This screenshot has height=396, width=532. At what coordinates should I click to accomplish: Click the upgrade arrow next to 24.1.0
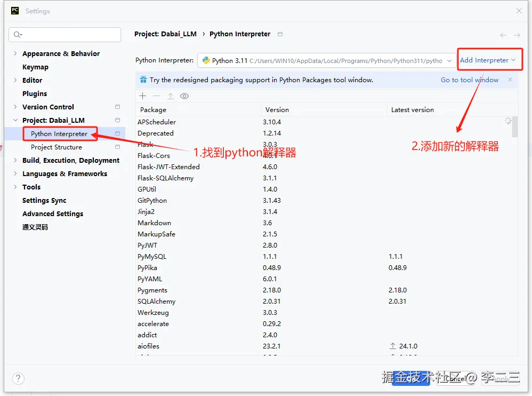392,346
